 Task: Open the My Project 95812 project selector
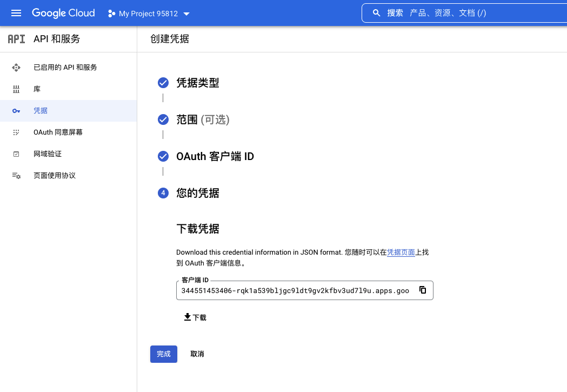(x=149, y=14)
